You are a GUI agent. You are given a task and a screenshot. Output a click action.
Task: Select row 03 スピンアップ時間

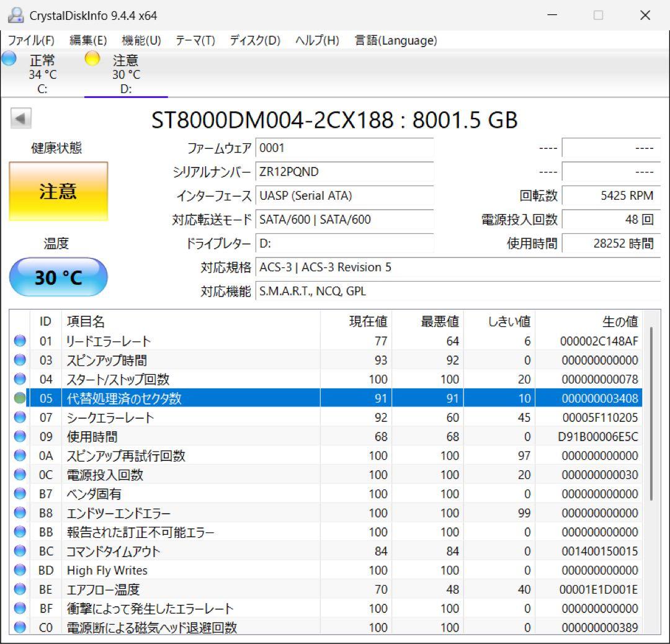pyautogui.click(x=326, y=360)
